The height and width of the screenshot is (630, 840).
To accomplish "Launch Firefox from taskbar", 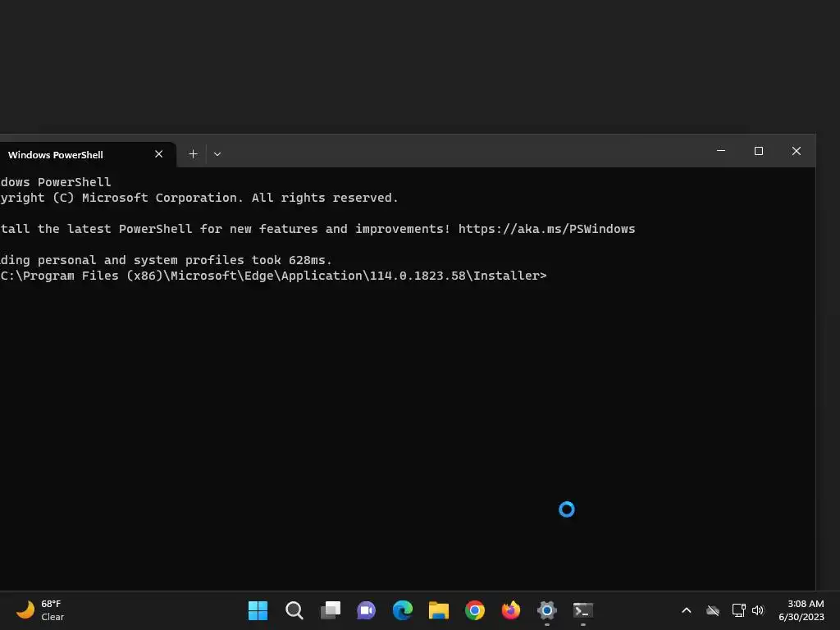I will (x=510, y=610).
